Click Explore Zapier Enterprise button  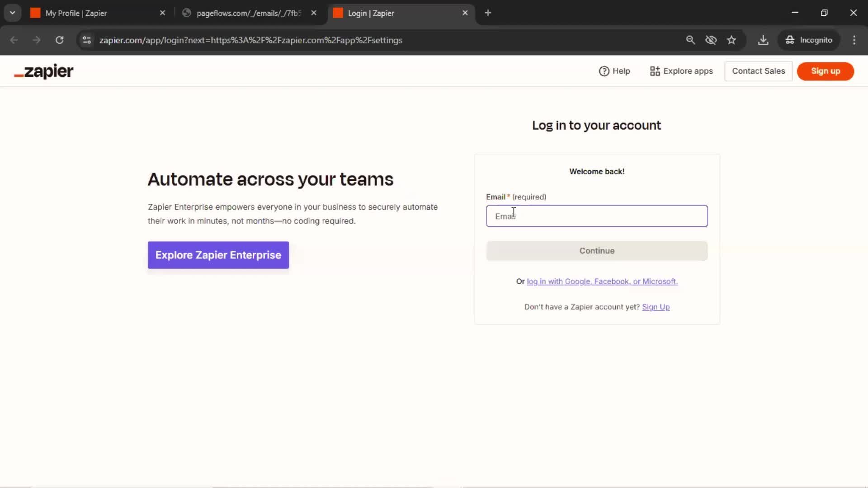218,255
